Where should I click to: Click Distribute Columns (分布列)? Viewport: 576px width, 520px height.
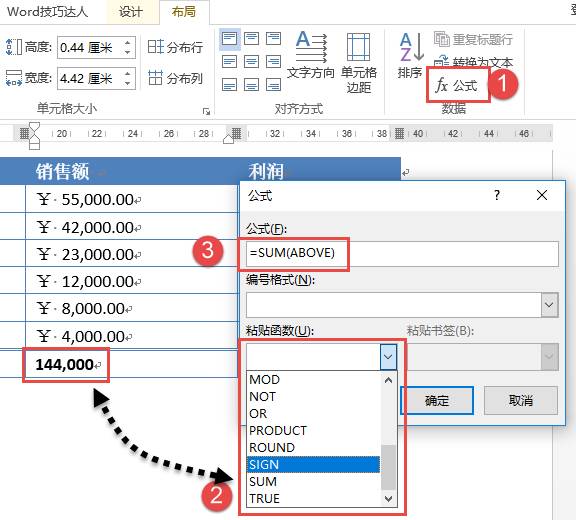pyautogui.click(x=175, y=78)
